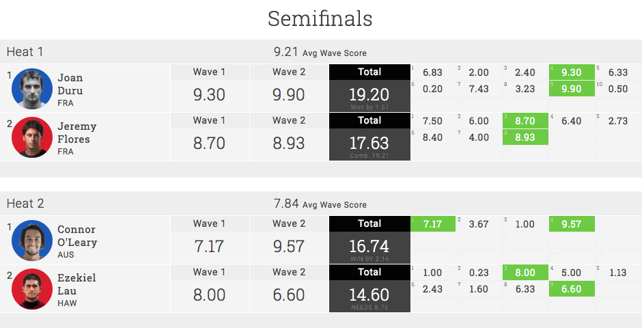The height and width of the screenshot is (328, 644).
Task: Open Ezekiel Lau's profile name link
Action: click(x=76, y=284)
